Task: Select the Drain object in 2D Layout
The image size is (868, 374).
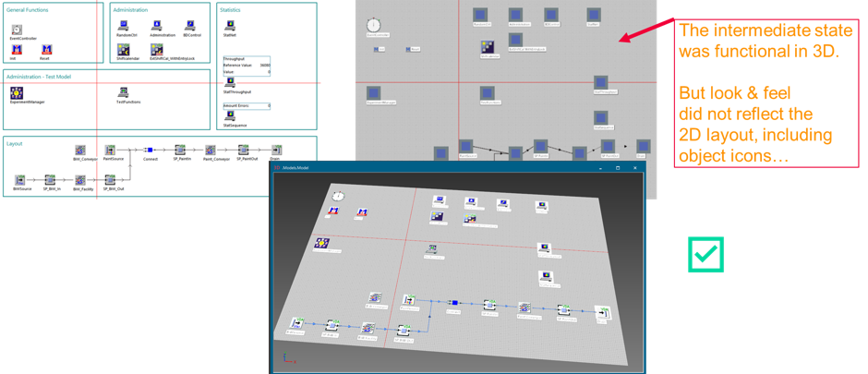Action: coord(276,150)
